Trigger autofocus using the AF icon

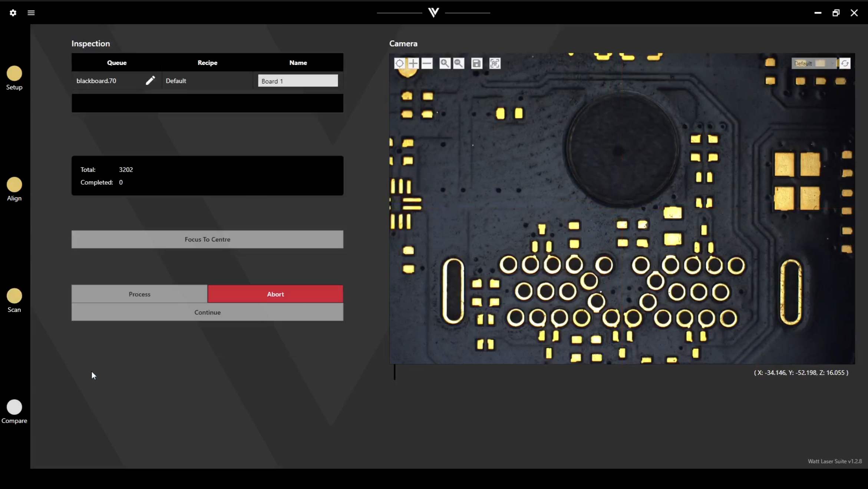[x=495, y=63]
